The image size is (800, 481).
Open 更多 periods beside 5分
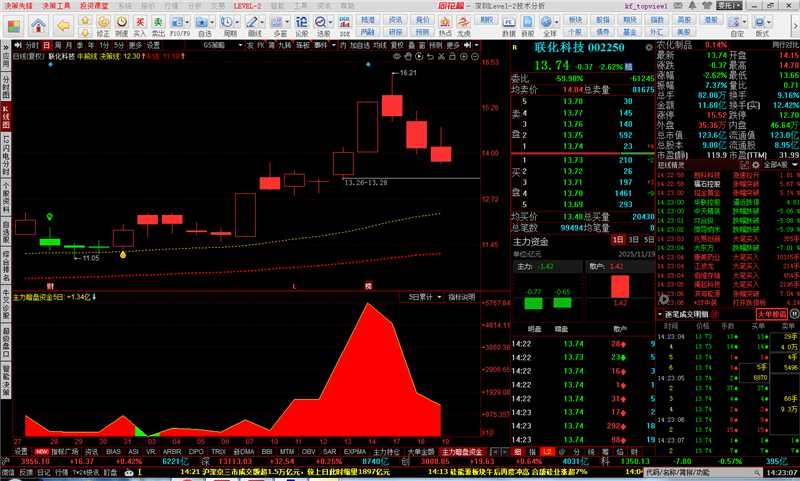pos(135,45)
